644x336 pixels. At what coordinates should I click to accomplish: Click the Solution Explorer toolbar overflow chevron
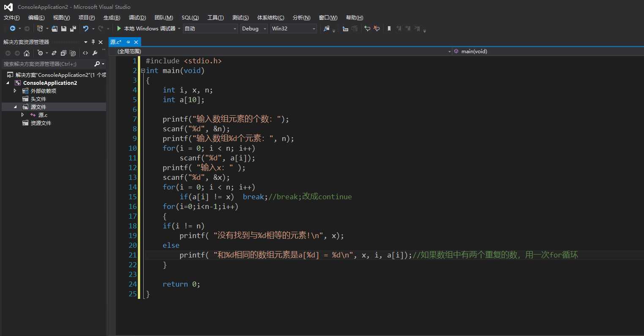103,51
